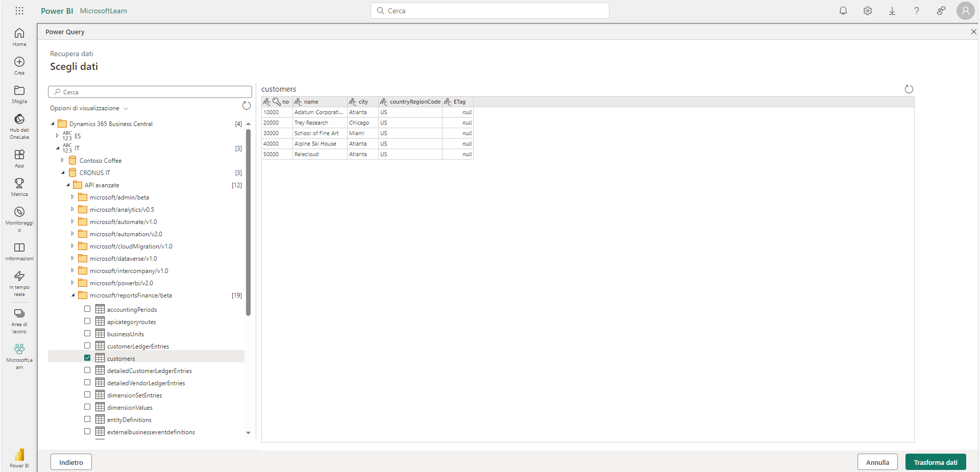Screen dimensions: 980x472
Task: Click MicrosoftLearn link in header
Action: point(104,11)
